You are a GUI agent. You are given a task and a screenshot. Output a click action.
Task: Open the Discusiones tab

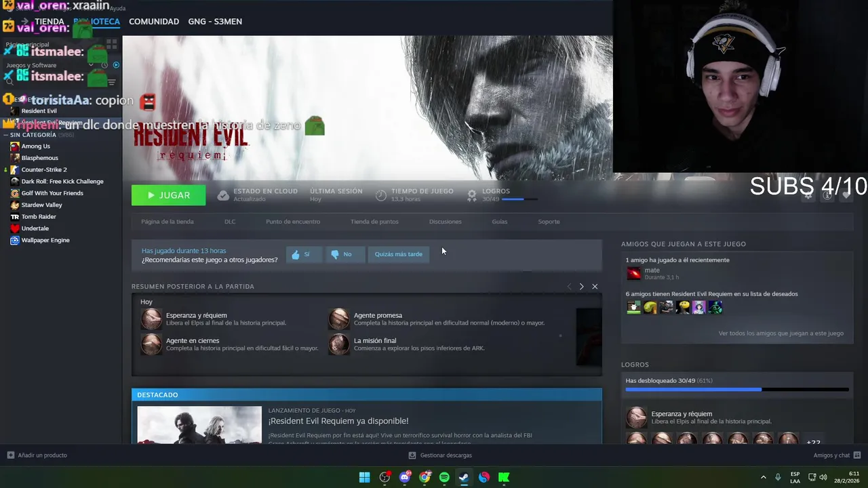click(446, 222)
